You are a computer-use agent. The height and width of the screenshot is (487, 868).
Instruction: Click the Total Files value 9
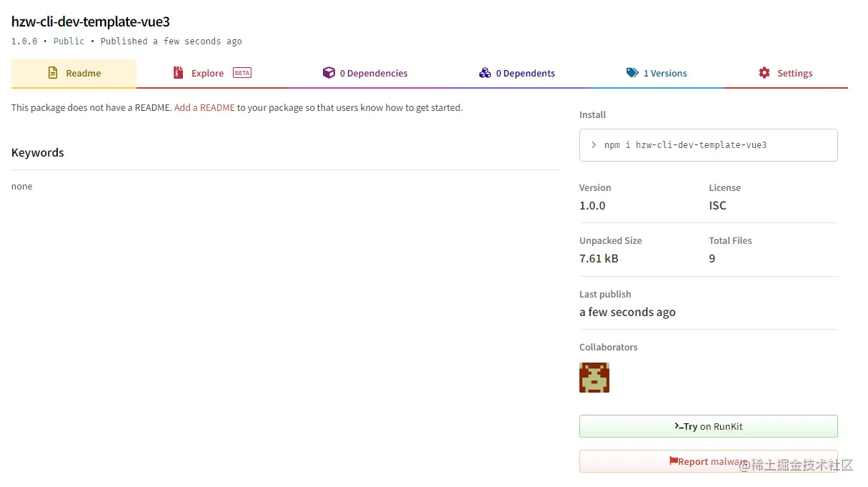click(712, 259)
